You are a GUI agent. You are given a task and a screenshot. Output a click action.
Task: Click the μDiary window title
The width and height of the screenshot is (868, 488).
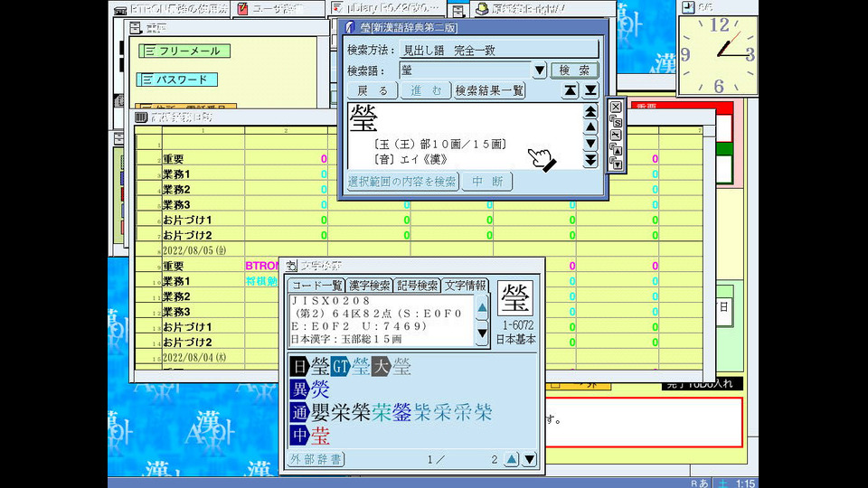click(392, 8)
